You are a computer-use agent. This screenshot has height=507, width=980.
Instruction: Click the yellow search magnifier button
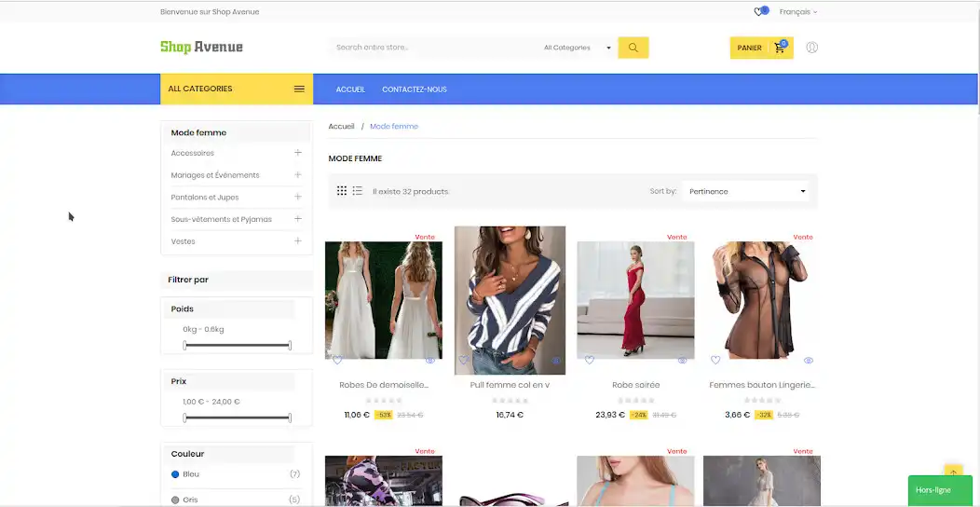click(633, 48)
